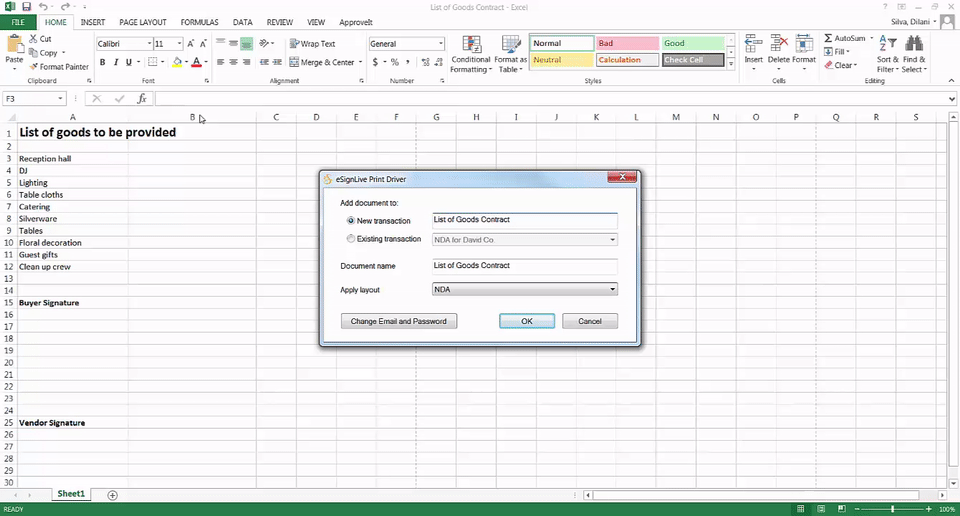Switch to the ApproveIt tab
Screen dimensions: 960x516
click(x=356, y=22)
